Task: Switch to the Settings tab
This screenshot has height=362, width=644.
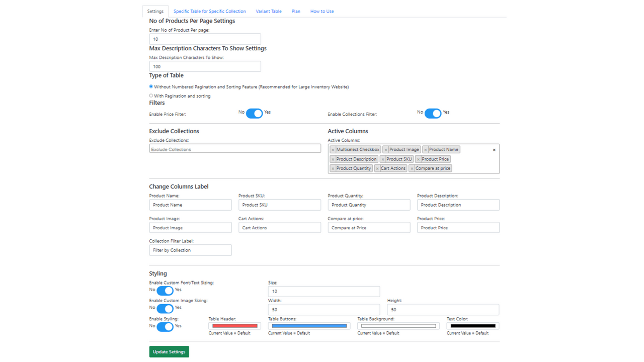Action: pyautogui.click(x=155, y=11)
